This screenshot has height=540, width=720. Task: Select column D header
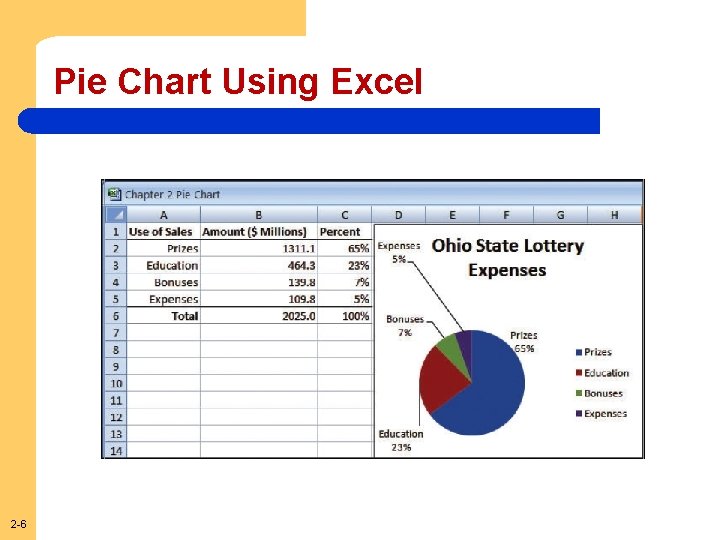coord(399,214)
